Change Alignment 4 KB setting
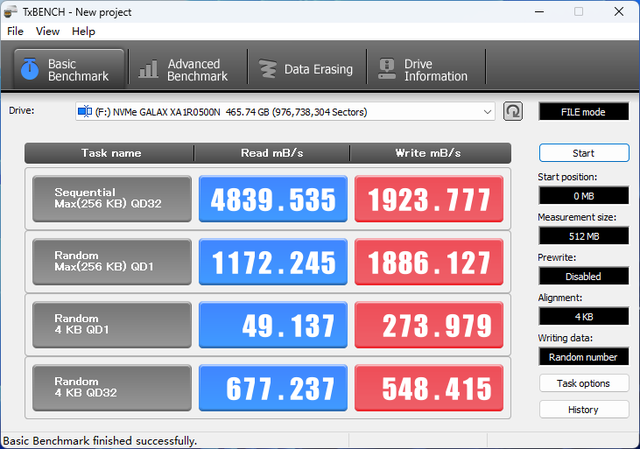This screenshot has width=640, height=449. click(x=584, y=316)
